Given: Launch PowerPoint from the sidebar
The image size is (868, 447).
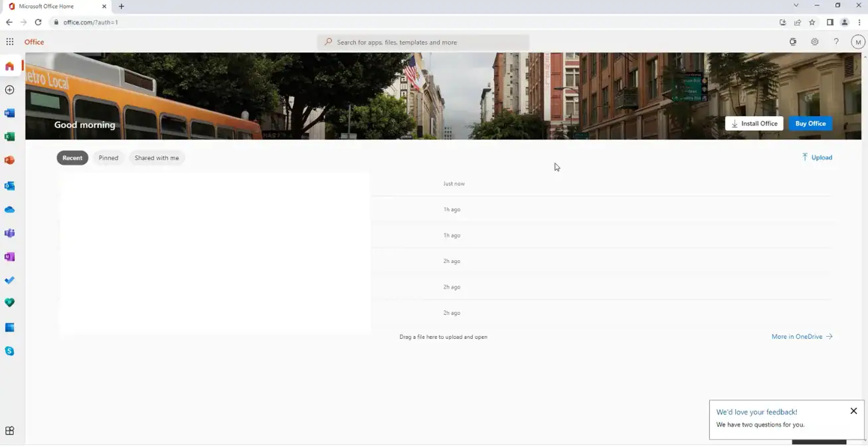Looking at the screenshot, I should (x=9, y=161).
